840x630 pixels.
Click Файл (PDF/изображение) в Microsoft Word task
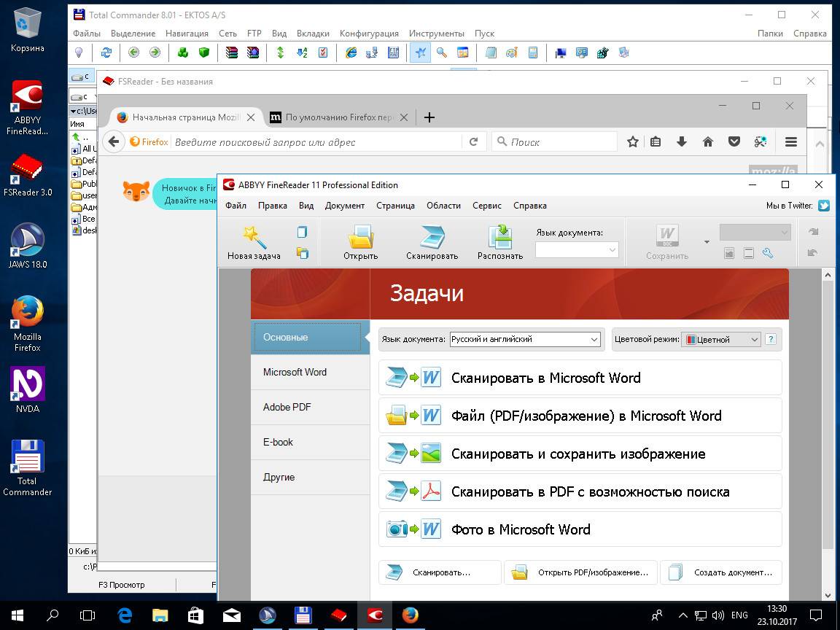(580, 416)
